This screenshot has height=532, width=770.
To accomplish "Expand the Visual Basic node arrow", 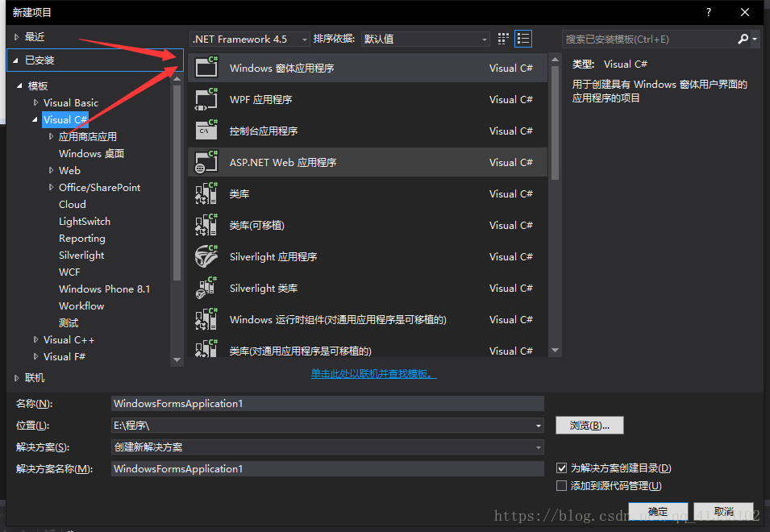I will pos(35,102).
